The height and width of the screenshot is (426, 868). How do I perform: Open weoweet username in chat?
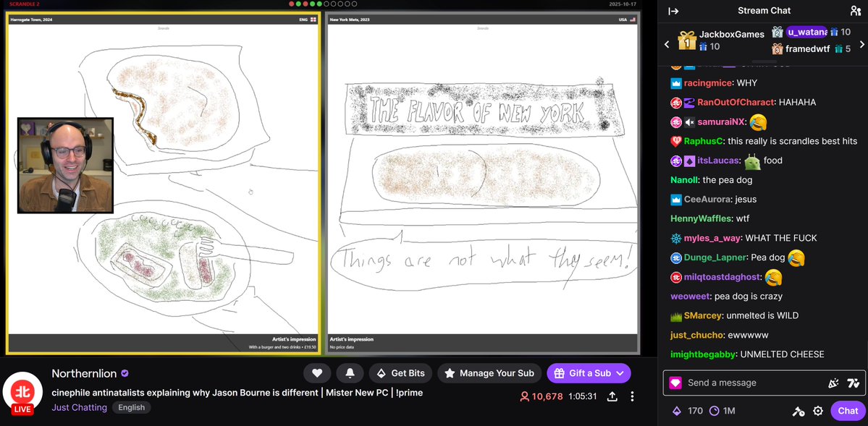point(690,296)
